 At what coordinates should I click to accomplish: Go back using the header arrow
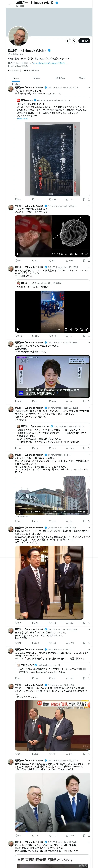point(9,4)
